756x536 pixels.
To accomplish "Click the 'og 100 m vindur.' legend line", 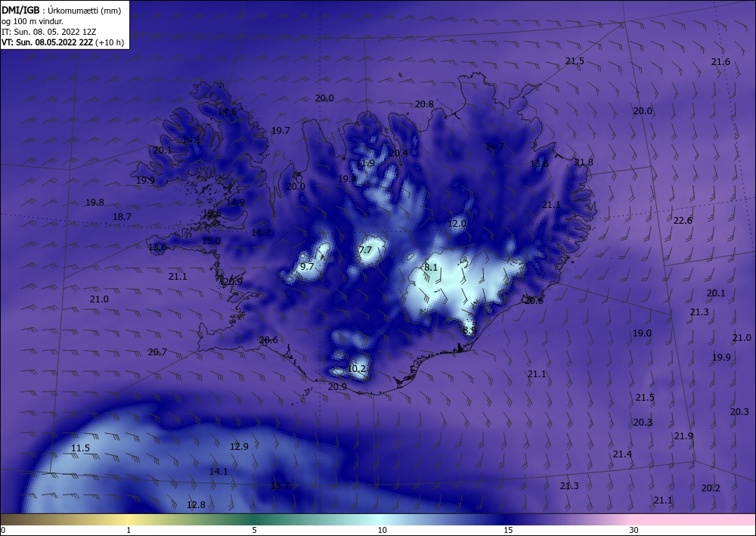I will point(33,21).
